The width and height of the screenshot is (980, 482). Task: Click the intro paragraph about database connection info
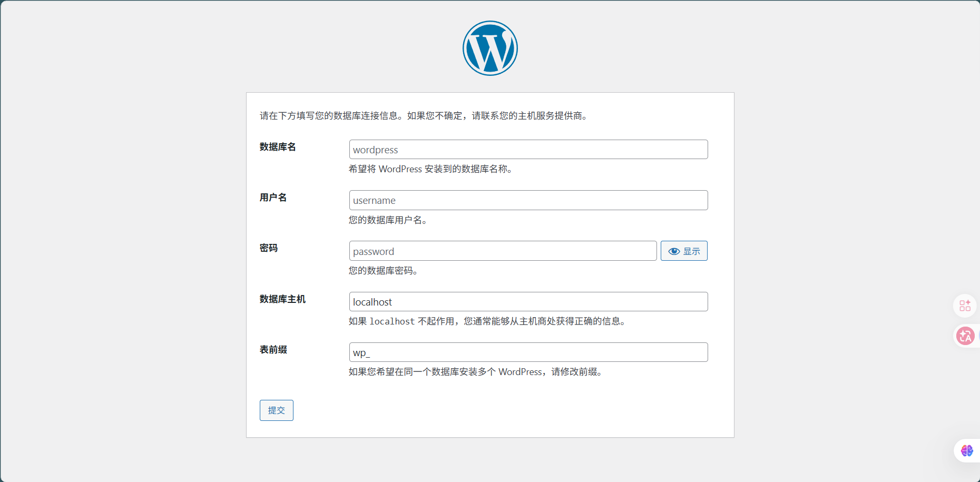(424, 116)
